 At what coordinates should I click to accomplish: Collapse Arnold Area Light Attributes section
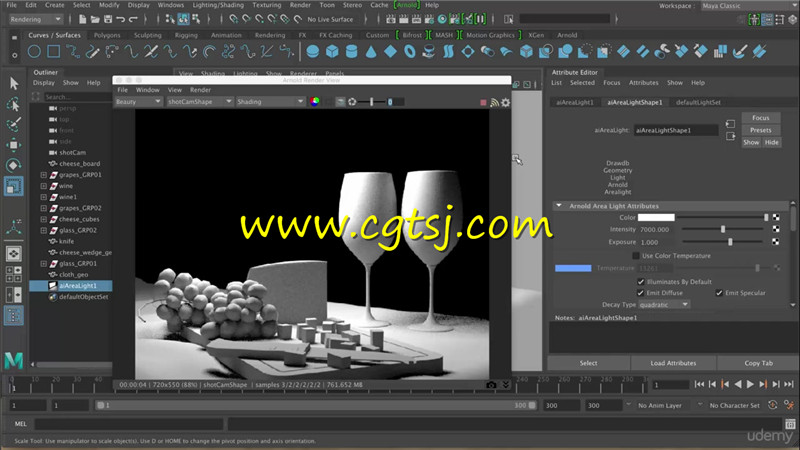(559, 206)
